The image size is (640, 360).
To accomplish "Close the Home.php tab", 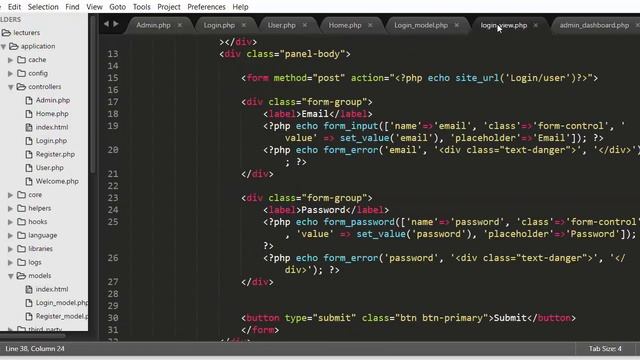I will tap(370, 25).
